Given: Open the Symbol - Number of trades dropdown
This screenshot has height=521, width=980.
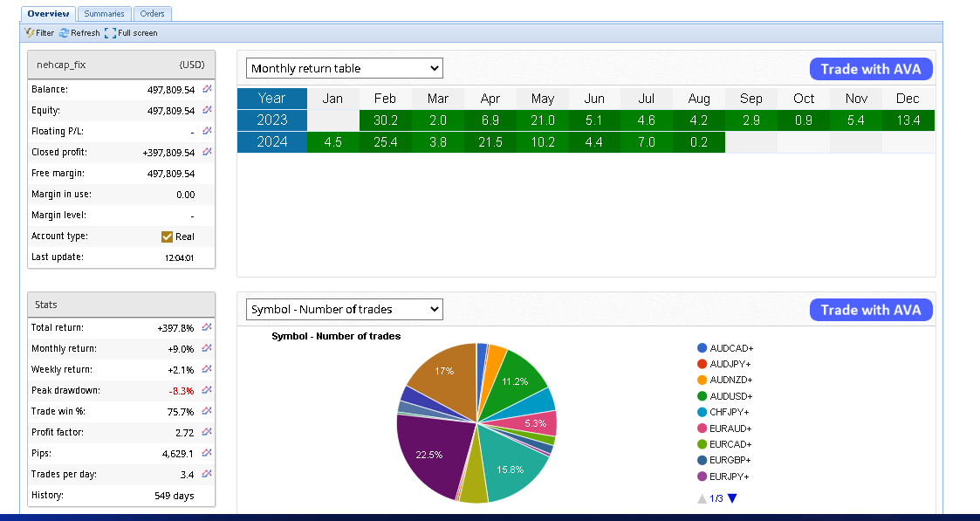Looking at the screenshot, I should [x=345, y=309].
